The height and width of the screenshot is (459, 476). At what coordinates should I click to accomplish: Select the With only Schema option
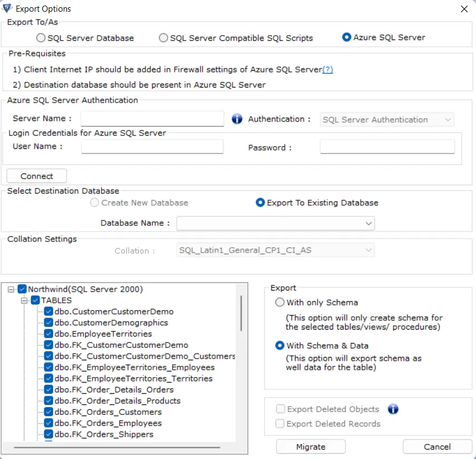coord(279,302)
